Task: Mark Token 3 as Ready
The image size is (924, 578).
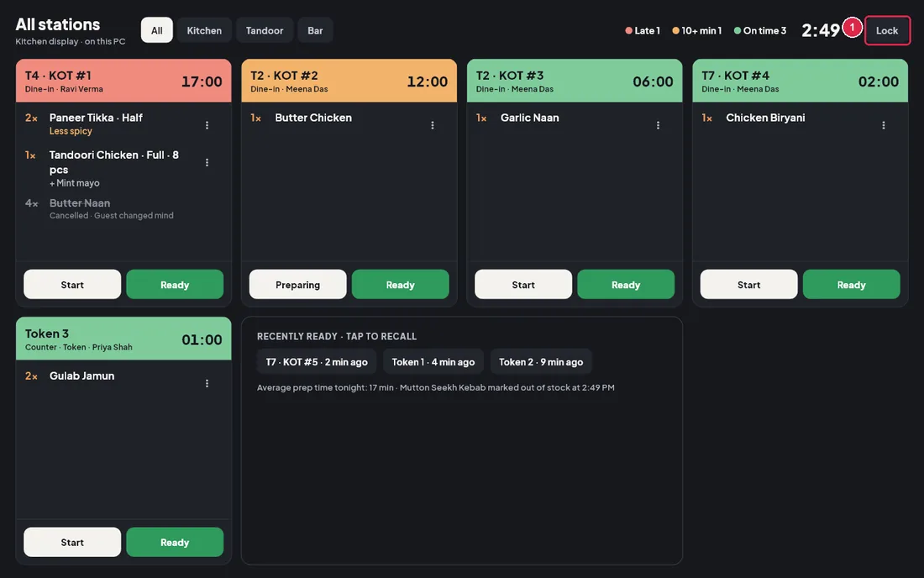Action: coord(175,542)
